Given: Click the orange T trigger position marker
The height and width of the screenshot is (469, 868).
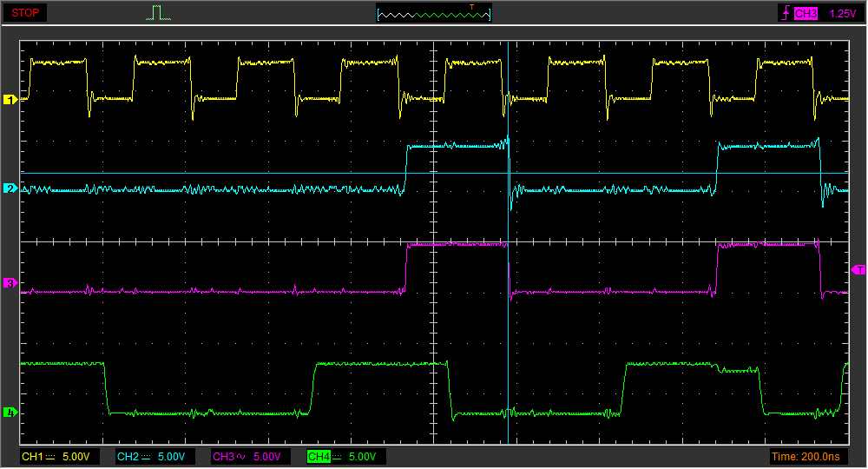Looking at the screenshot, I should click(472, 7).
